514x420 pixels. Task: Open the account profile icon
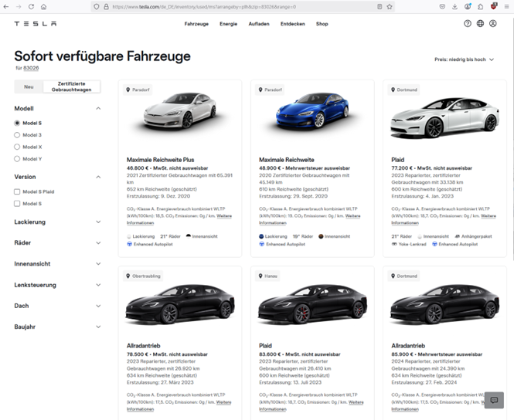click(x=492, y=24)
